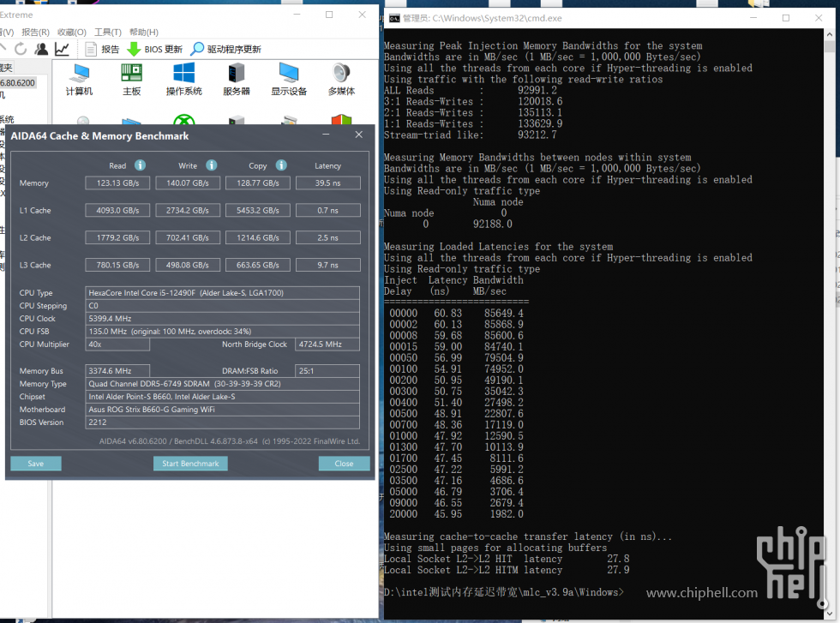
Task: Click the DRAM:FSB Ratio value 25:1
Action: [x=327, y=371]
